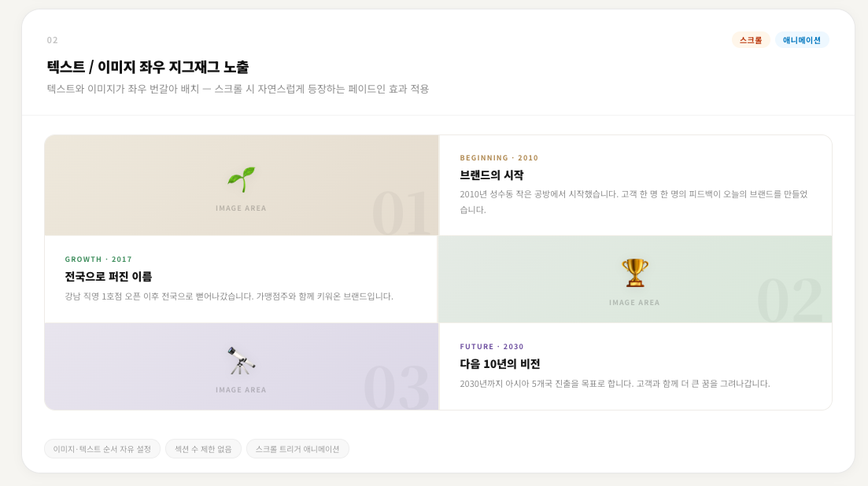Click the IMAGE AREA text under the sprout
Image resolution: width=868 pixels, height=486 pixels.
pos(241,208)
